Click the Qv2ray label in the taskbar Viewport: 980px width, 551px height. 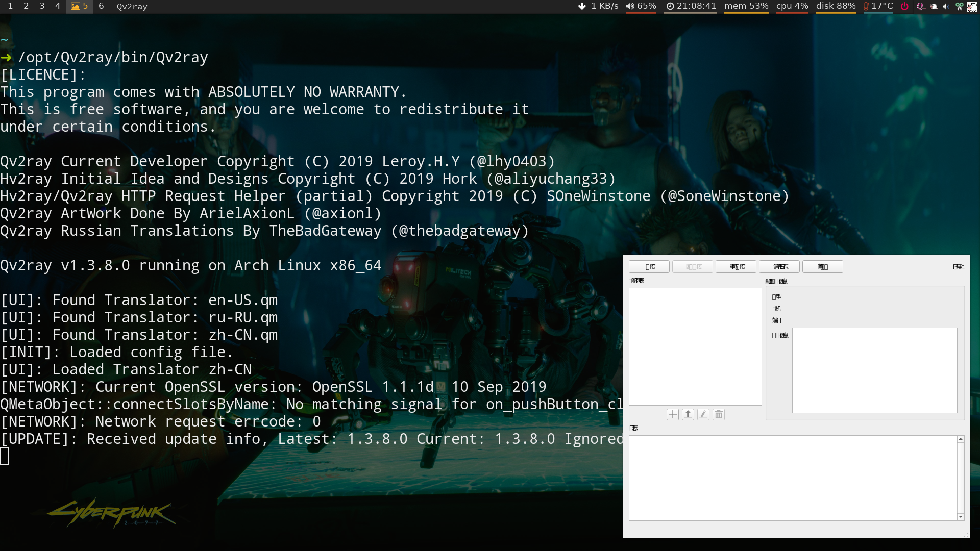click(x=131, y=6)
